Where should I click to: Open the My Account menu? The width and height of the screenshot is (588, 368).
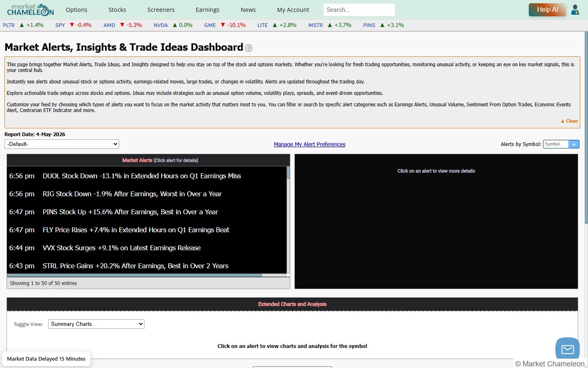[x=293, y=10]
